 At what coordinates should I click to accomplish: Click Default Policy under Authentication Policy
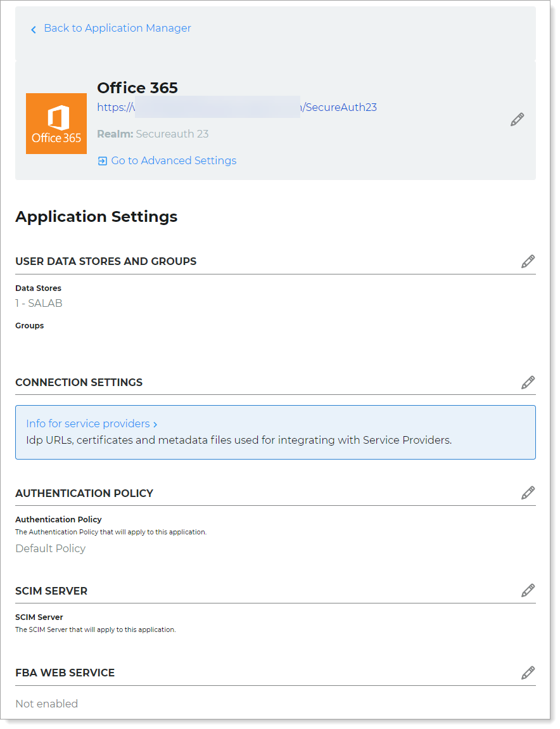[x=50, y=548]
